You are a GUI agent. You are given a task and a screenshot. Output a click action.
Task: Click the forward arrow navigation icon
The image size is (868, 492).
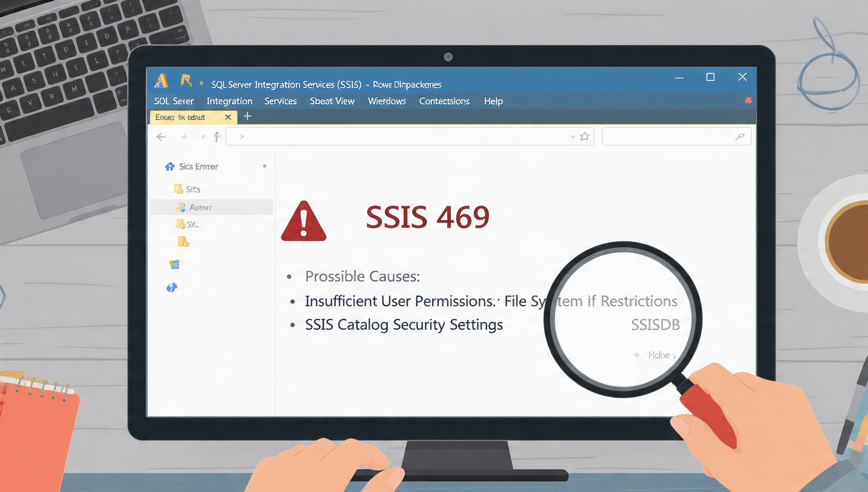coord(184,137)
